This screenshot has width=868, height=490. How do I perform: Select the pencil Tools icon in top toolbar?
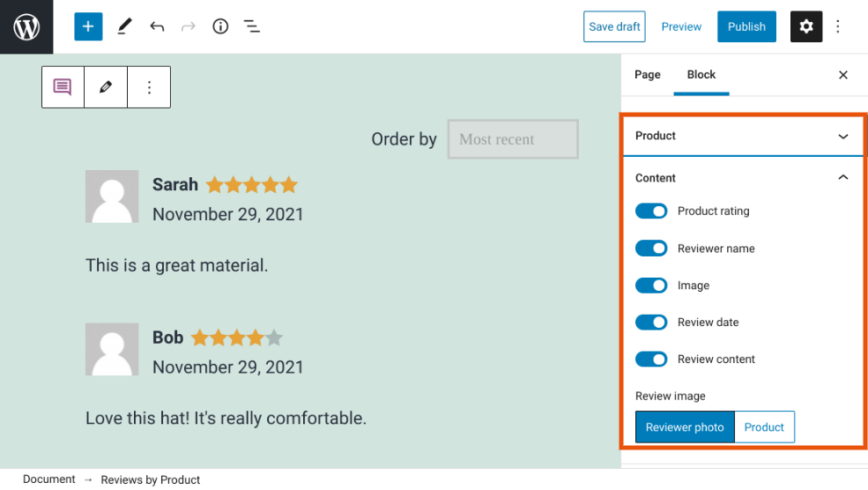pyautogui.click(x=124, y=26)
